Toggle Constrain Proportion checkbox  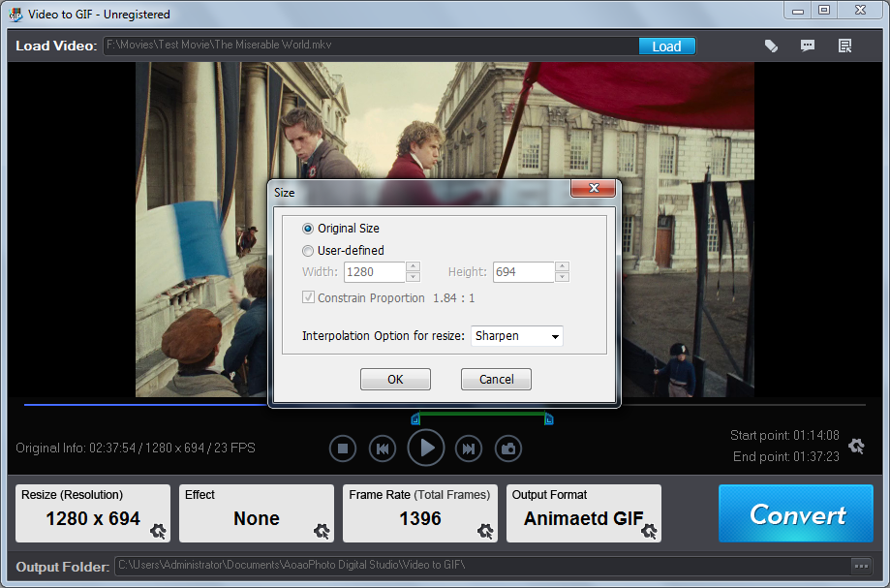(308, 297)
